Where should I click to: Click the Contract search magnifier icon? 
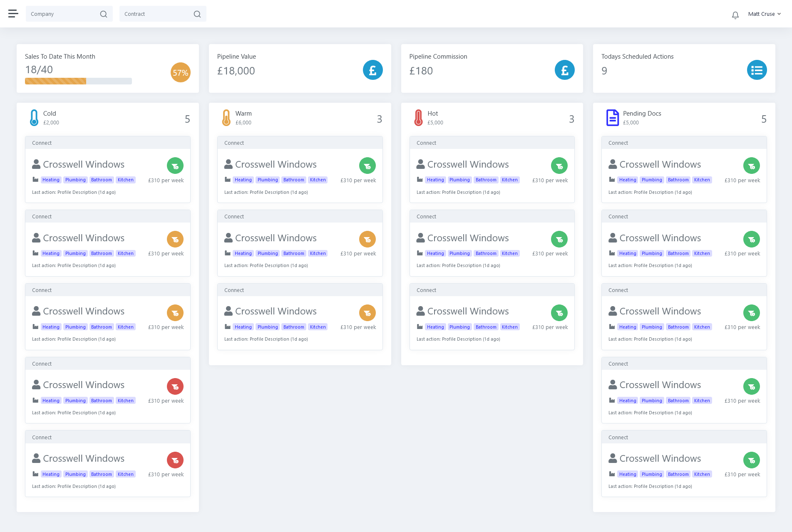point(197,14)
